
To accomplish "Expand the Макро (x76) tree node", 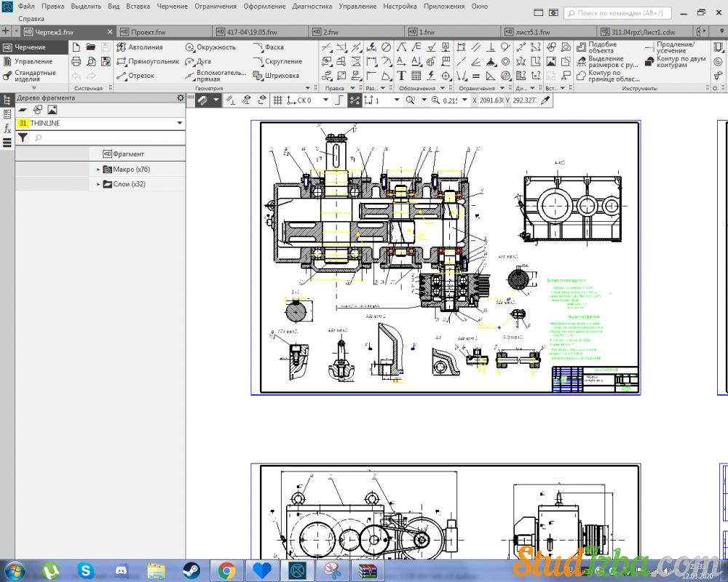I will [x=98, y=170].
